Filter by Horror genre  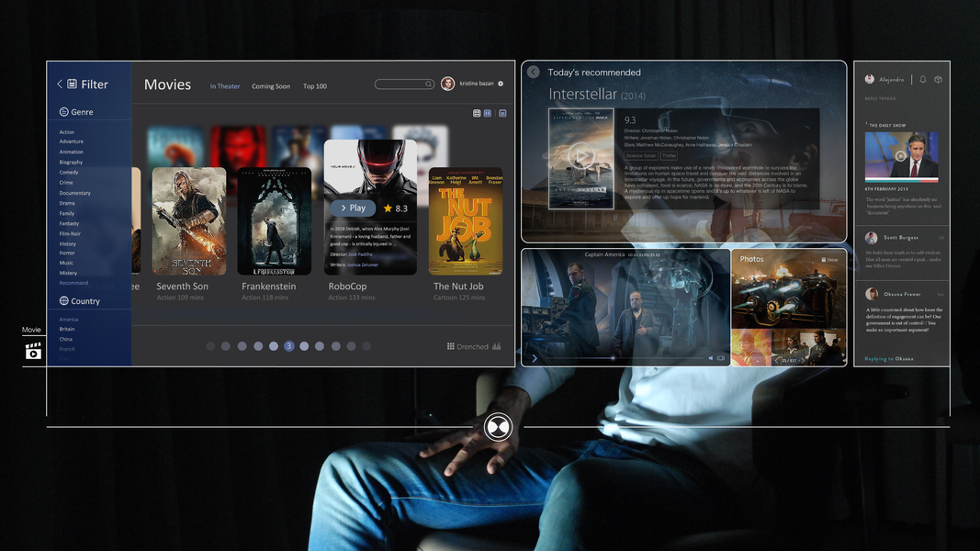[x=67, y=253]
